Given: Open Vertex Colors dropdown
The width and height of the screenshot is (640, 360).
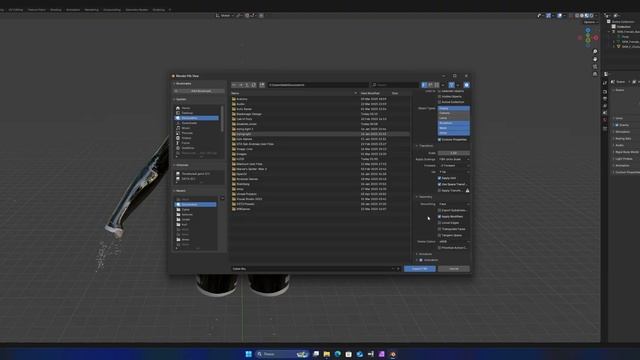Looking at the screenshot, I should (x=454, y=242).
